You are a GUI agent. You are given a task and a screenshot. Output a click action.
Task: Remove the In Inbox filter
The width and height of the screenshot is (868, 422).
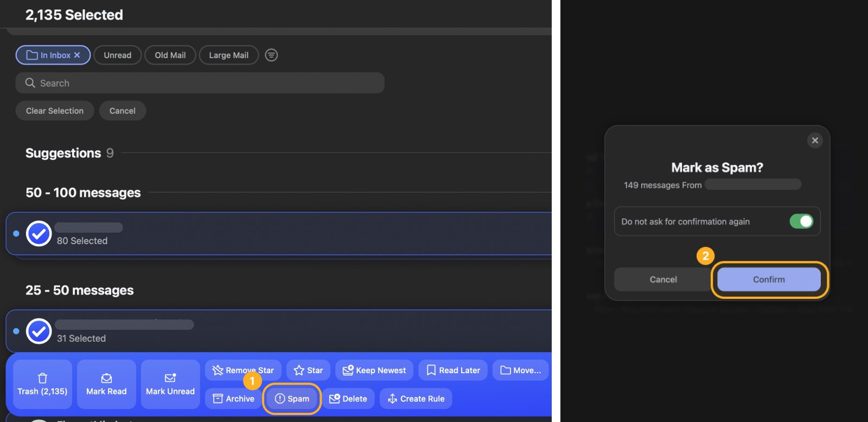coord(77,55)
